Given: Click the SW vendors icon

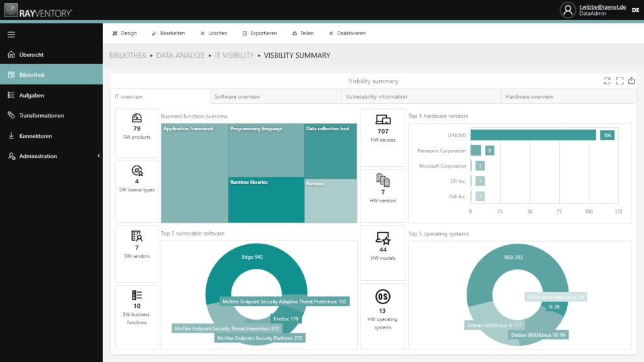Looking at the screenshot, I should tap(136, 236).
